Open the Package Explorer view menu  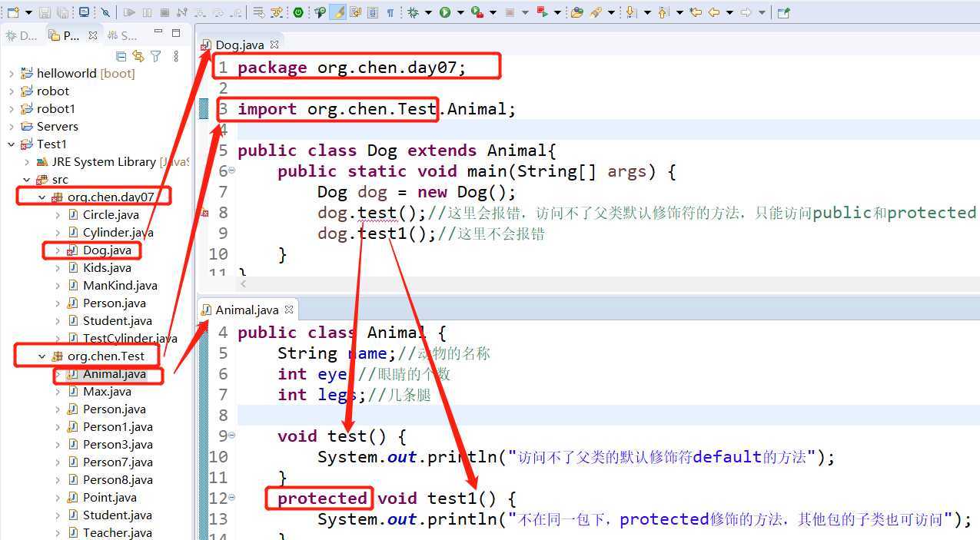[176, 56]
